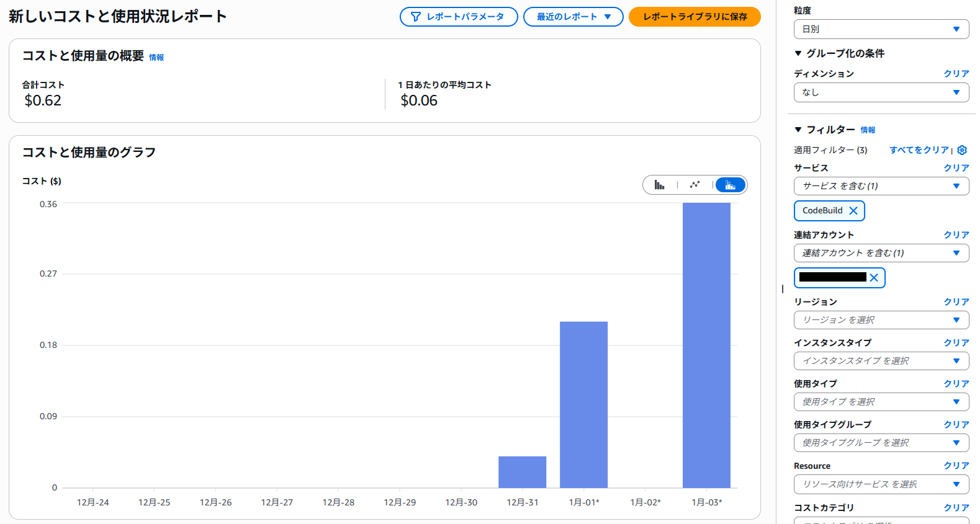Clear the インスタンスタイプ filter
This screenshot has height=524, width=980.
tap(956, 343)
